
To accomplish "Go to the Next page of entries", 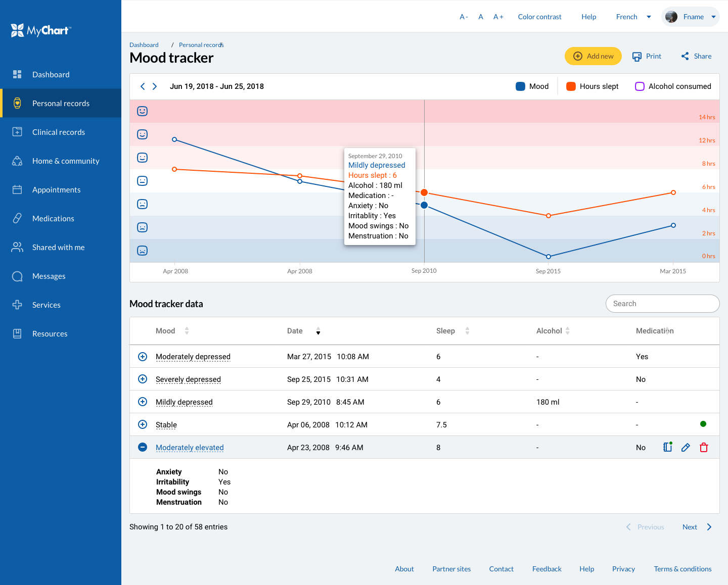I will (696, 527).
